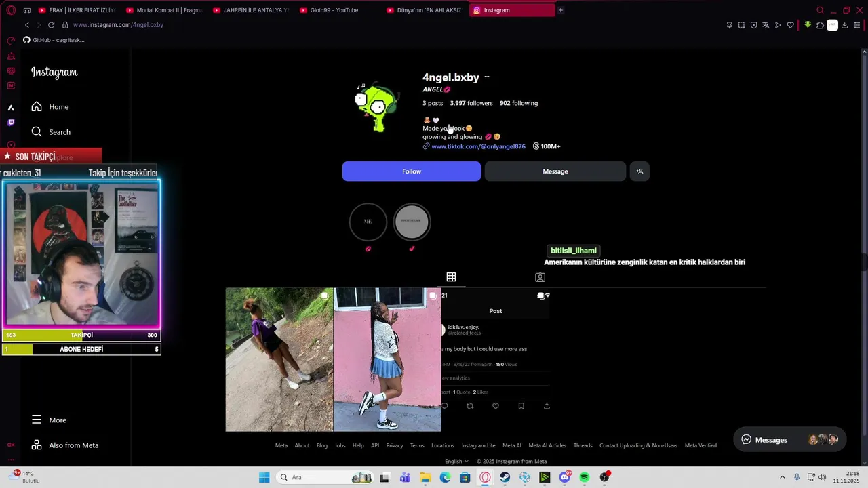The width and height of the screenshot is (868, 488).
Task: Go back to the previous page
Action: pyautogui.click(x=27, y=25)
